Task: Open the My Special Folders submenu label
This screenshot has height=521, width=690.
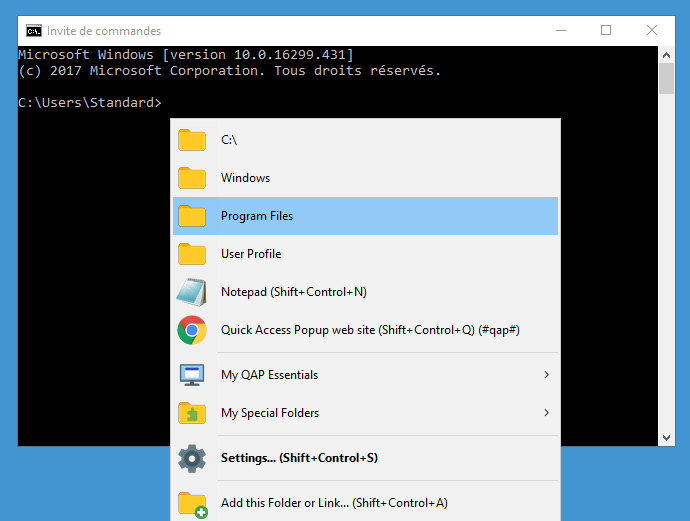Action: click(270, 413)
